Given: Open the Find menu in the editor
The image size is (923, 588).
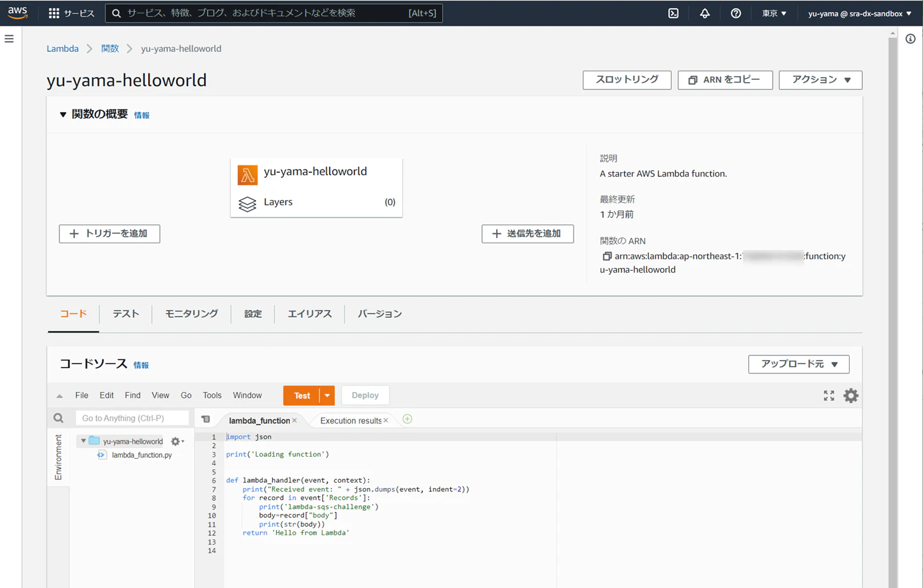Looking at the screenshot, I should (x=133, y=395).
